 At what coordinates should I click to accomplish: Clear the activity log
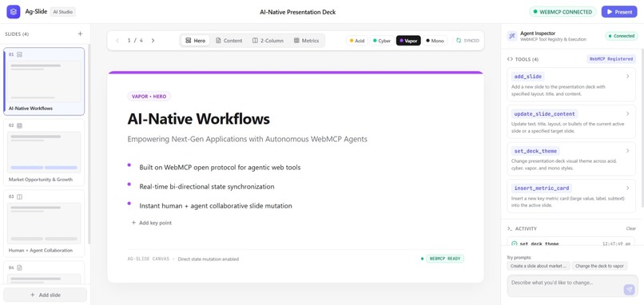tap(631, 228)
